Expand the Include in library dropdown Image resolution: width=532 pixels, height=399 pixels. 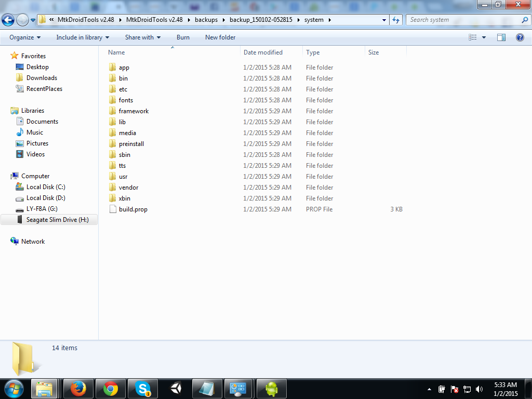(x=83, y=37)
